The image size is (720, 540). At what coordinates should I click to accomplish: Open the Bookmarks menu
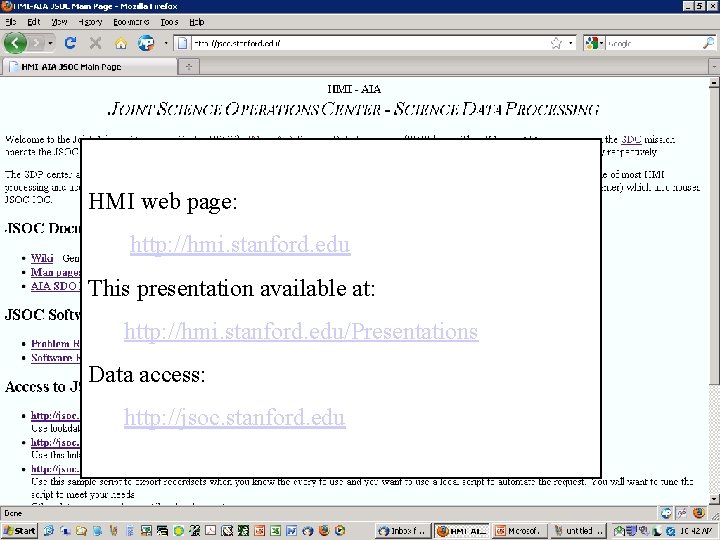coord(131,22)
